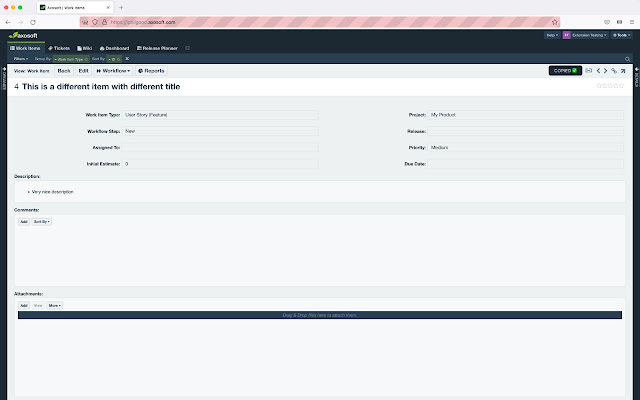Expand the left Organize side panel
The image size is (640, 400).
click(4, 78)
